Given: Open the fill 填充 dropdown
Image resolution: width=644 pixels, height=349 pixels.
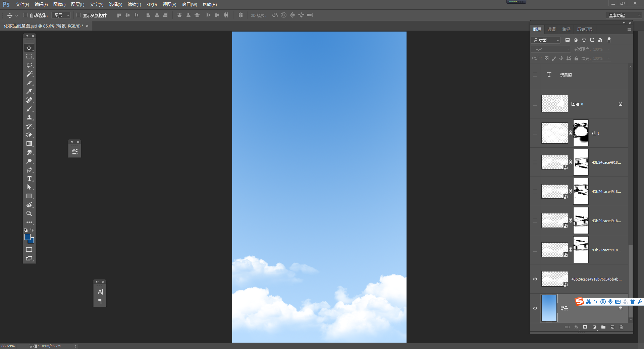Looking at the screenshot, I should coord(608,58).
